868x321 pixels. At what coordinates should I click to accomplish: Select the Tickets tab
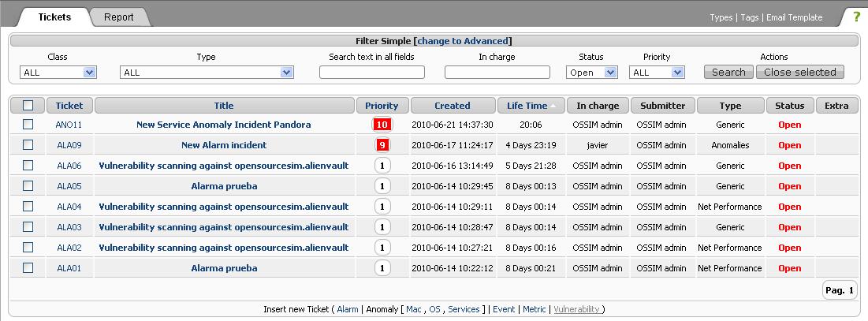pyautogui.click(x=54, y=17)
